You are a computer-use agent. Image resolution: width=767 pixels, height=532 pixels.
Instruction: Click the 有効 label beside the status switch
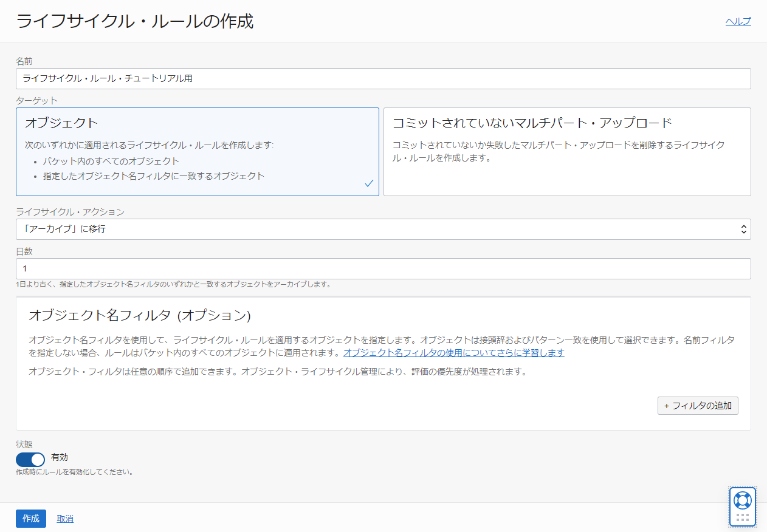coord(59,457)
